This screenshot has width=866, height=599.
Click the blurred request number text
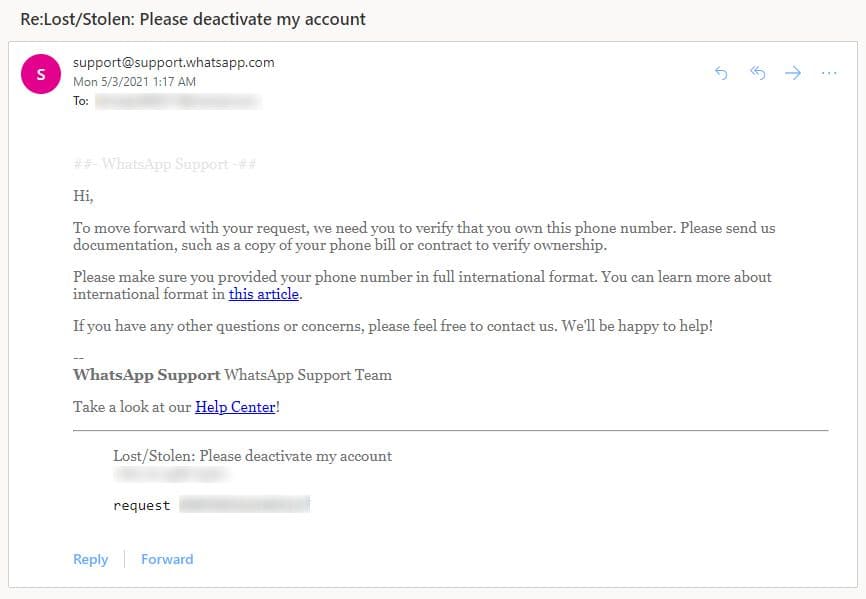click(244, 506)
